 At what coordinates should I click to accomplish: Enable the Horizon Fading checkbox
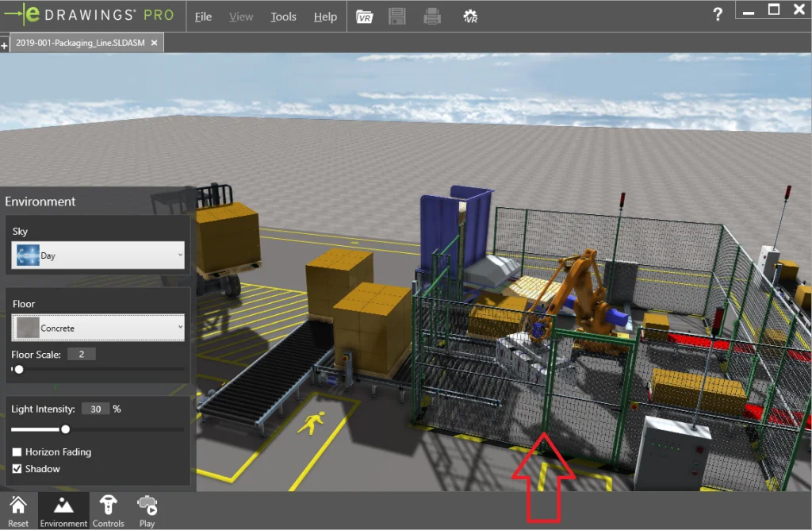(17, 452)
